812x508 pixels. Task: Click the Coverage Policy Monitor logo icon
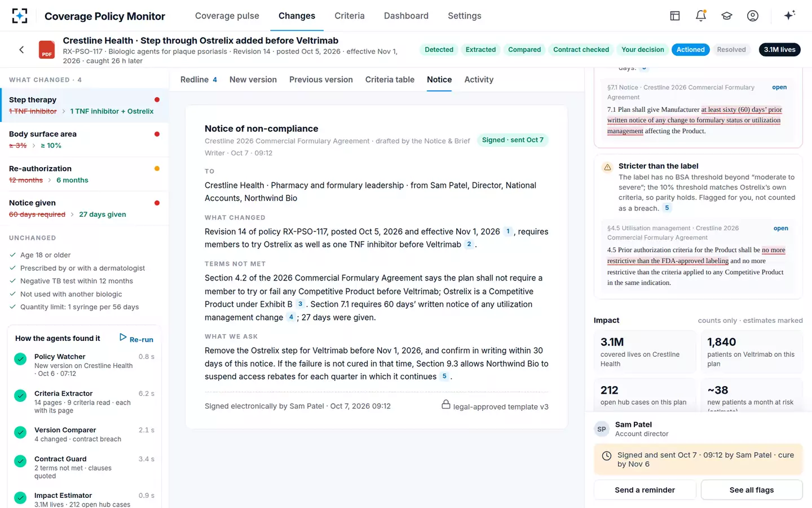pyautogui.click(x=20, y=16)
